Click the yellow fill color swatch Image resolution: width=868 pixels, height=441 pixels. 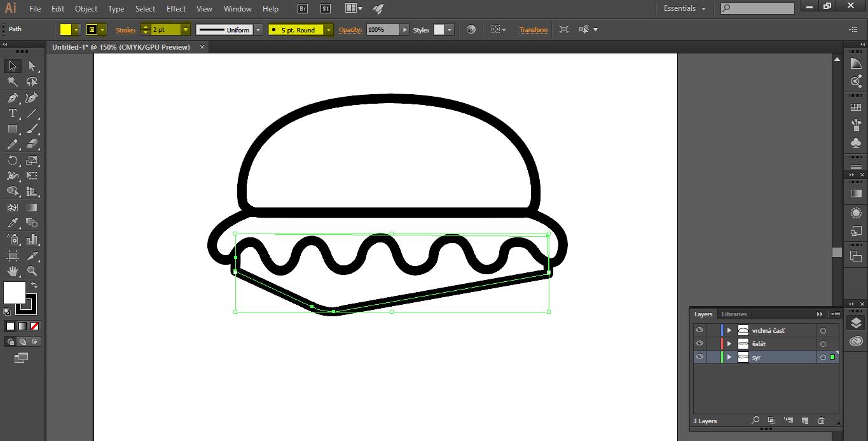pyautogui.click(x=65, y=30)
